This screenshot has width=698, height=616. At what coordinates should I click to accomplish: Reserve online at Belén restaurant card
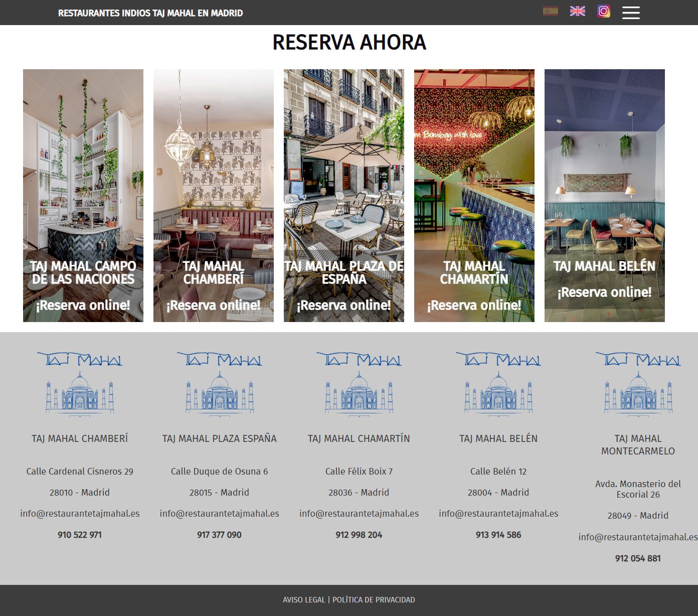(605, 292)
